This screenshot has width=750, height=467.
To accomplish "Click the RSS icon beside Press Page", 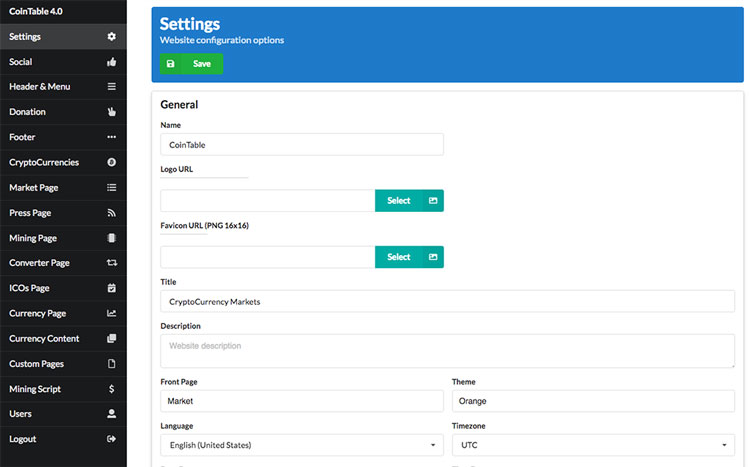I will (112, 213).
